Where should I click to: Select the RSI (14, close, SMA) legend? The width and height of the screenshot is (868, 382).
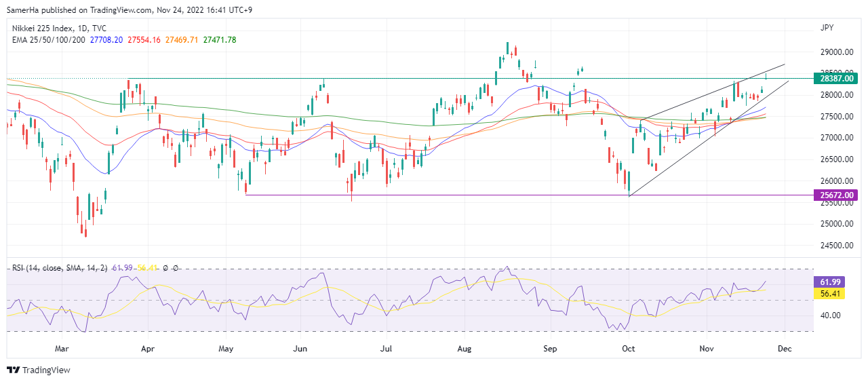tap(62, 268)
